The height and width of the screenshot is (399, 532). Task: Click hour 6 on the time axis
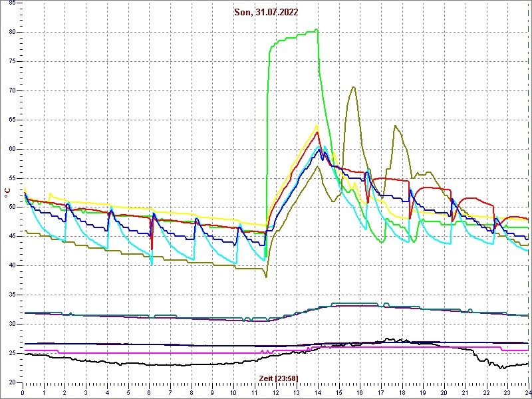pos(149,392)
